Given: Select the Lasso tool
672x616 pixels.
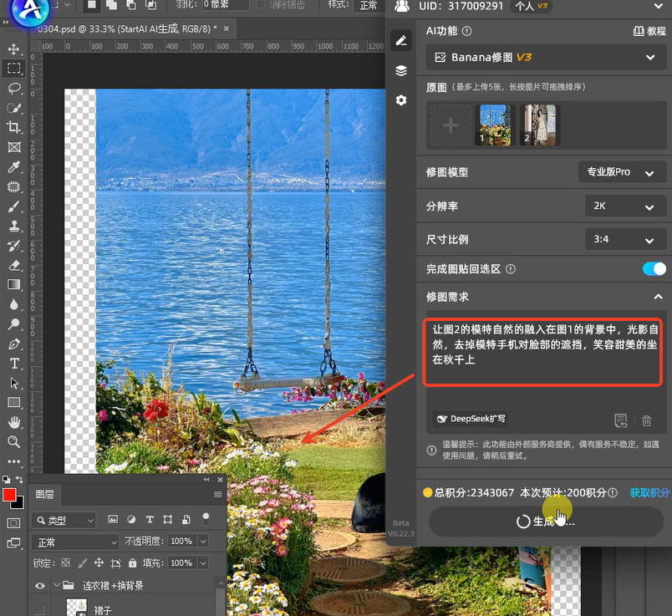Looking at the screenshot, I should (14, 88).
